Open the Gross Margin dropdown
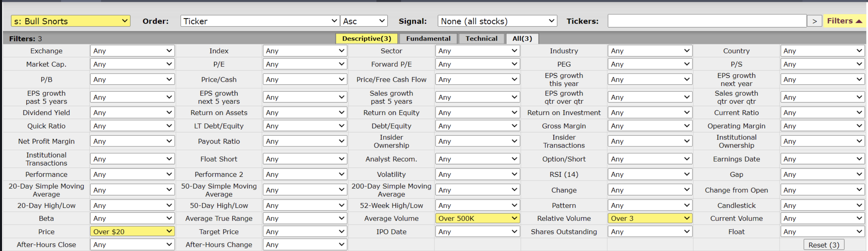The height and width of the screenshot is (251, 868). tap(650, 126)
